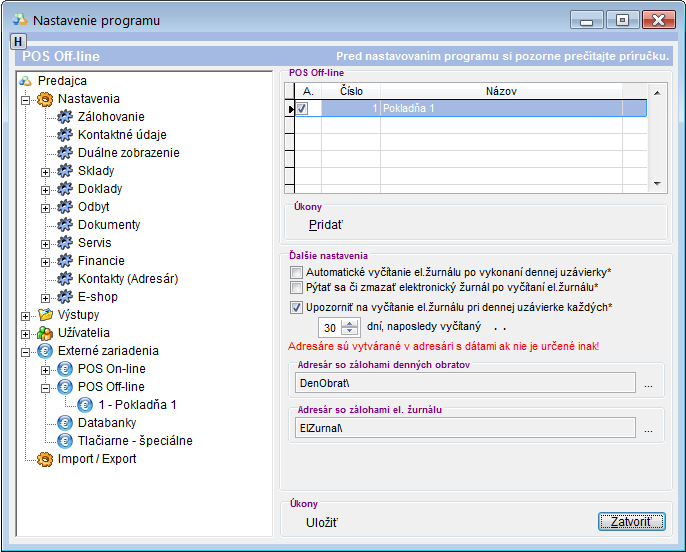Uncheck the checkbox in Pokladňa 1 row
The width and height of the screenshot is (686, 552).
coord(302,108)
